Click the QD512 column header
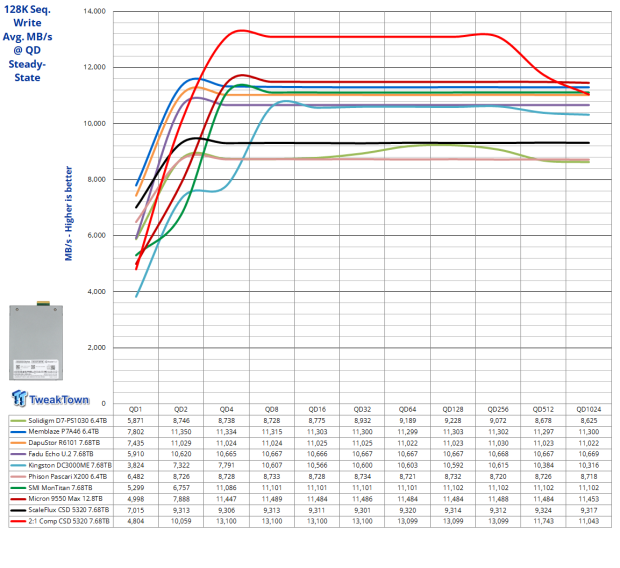This screenshot has width=620, height=568. click(x=543, y=409)
